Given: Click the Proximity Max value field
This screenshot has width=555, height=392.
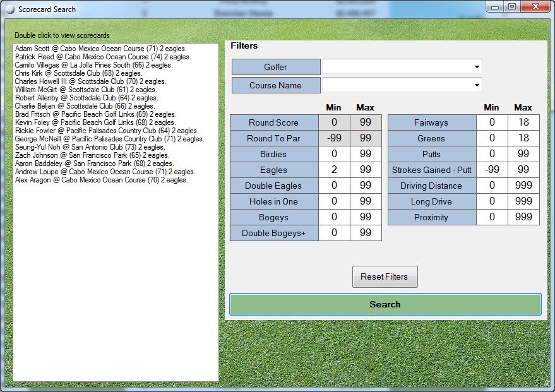Looking at the screenshot, I should pos(523,217).
